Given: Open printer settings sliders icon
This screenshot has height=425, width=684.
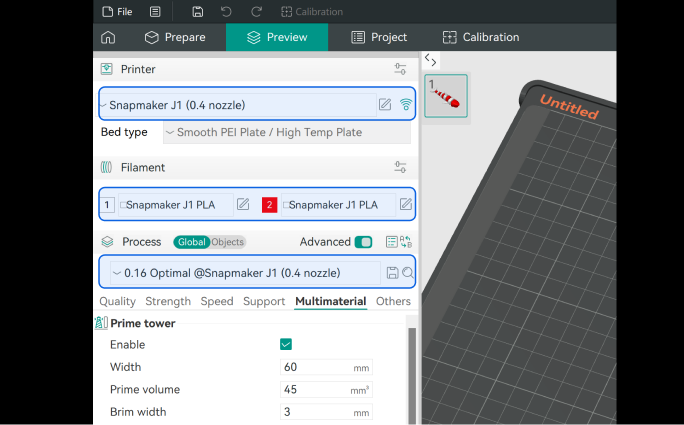Looking at the screenshot, I should point(400,69).
